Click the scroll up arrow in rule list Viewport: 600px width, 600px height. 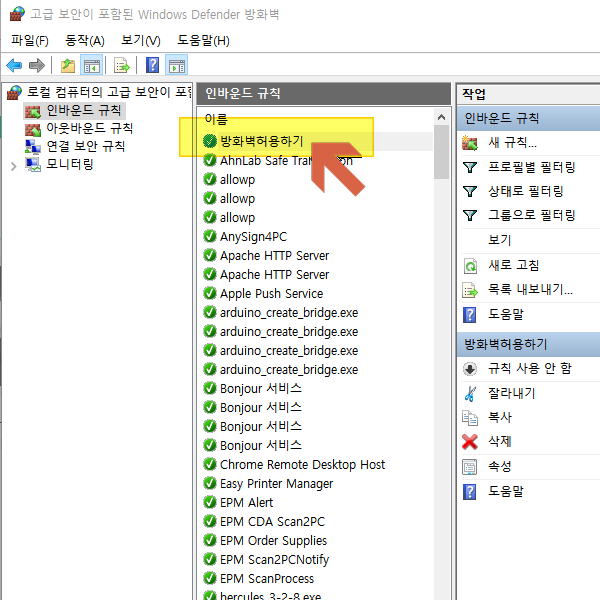coord(441,117)
